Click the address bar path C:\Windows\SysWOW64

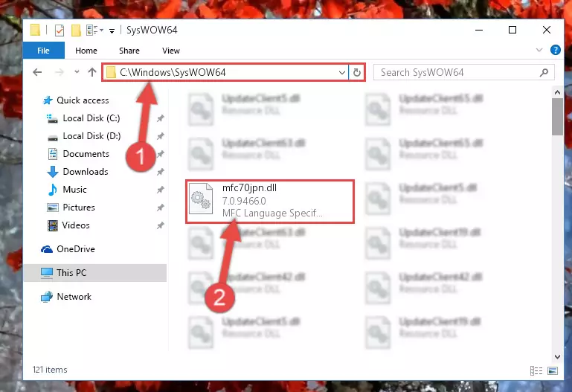coord(173,72)
